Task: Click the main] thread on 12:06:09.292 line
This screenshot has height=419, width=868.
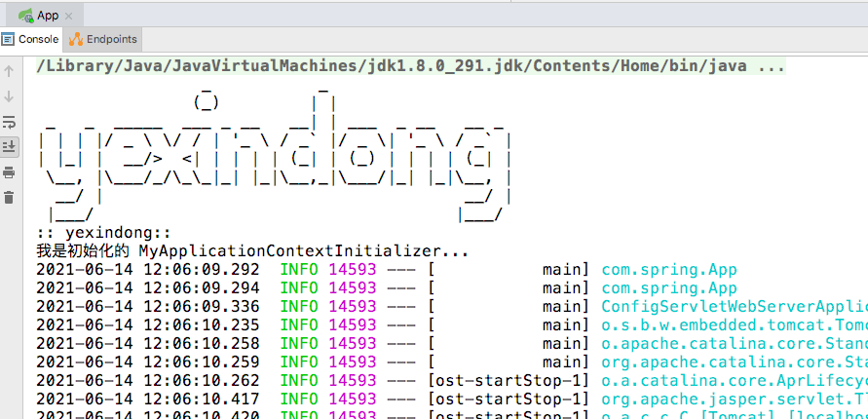Action: pos(566,270)
